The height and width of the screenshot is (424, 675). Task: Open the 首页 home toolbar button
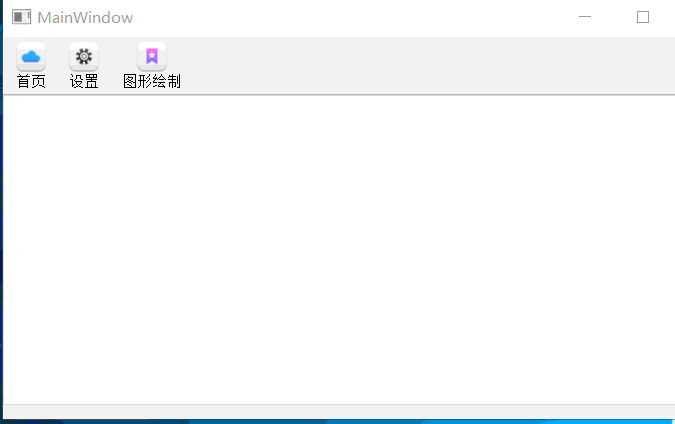[31, 65]
